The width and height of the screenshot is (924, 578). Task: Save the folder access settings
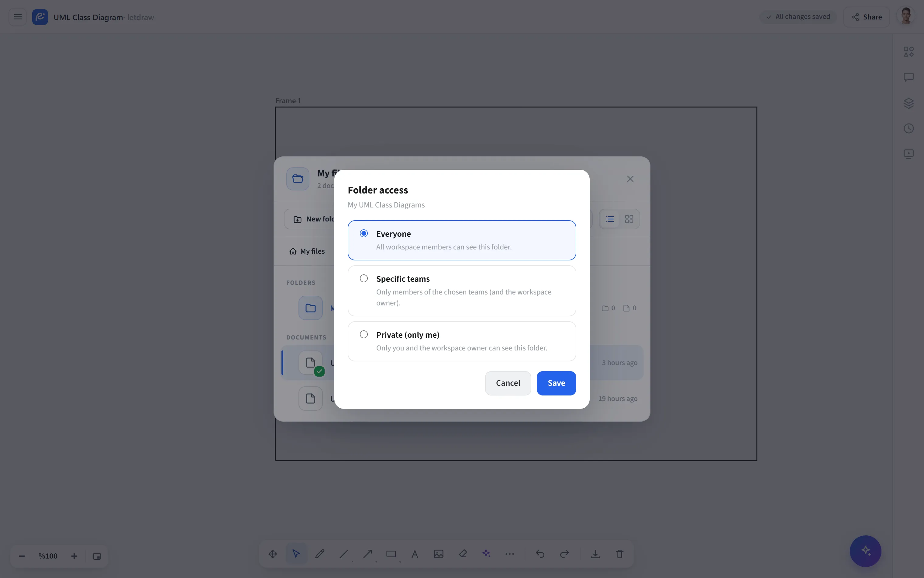pos(556,383)
